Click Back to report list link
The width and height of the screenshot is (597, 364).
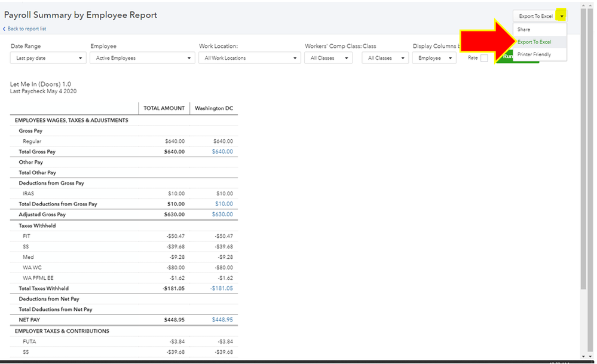[27, 29]
